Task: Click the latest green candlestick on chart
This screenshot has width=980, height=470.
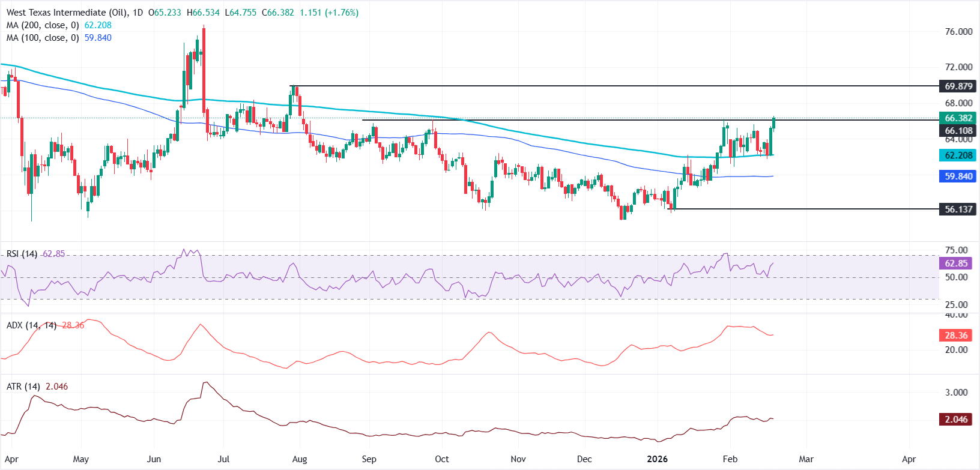Action: point(774,123)
